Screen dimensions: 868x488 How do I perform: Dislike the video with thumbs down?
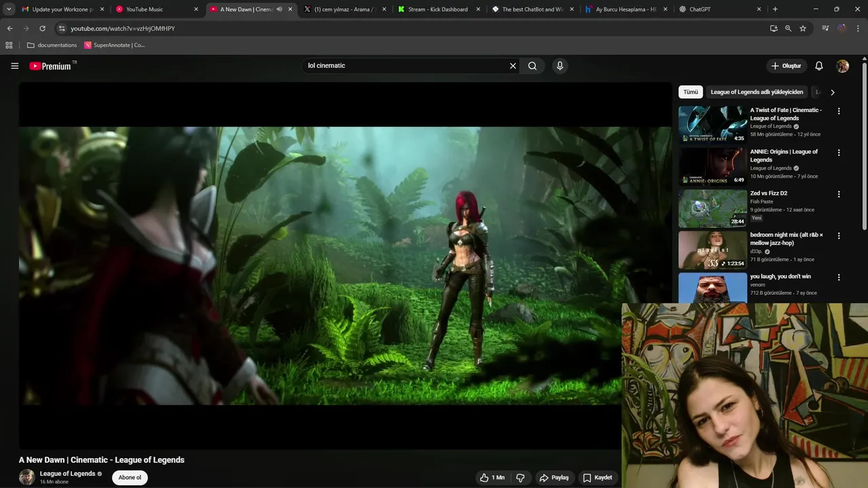tap(520, 478)
